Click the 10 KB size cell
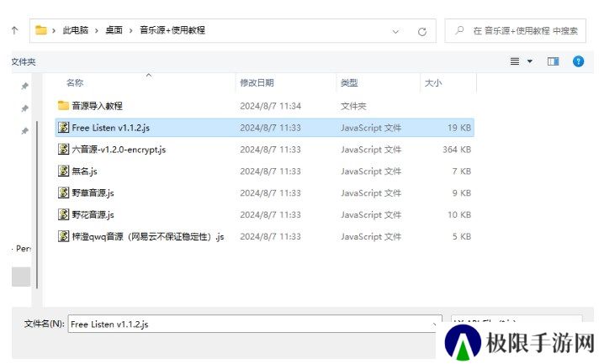604x364 pixels. [459, 214]
